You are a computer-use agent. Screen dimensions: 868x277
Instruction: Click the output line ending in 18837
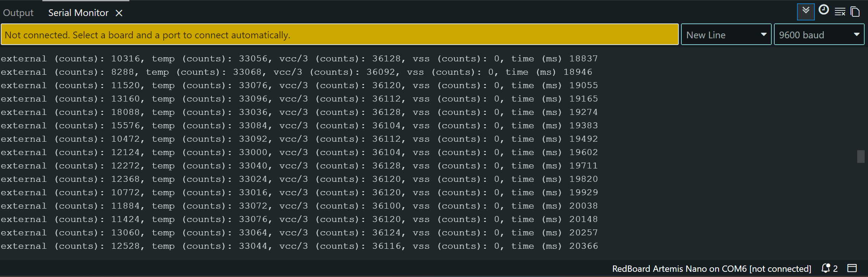click(x=299, y=59)
